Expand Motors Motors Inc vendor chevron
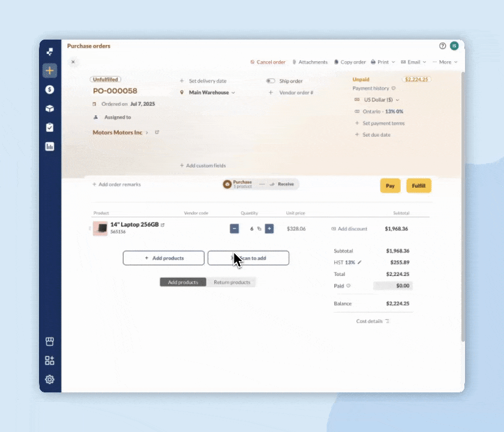Viewport: 504px width, 432px height. click(147, 133)
